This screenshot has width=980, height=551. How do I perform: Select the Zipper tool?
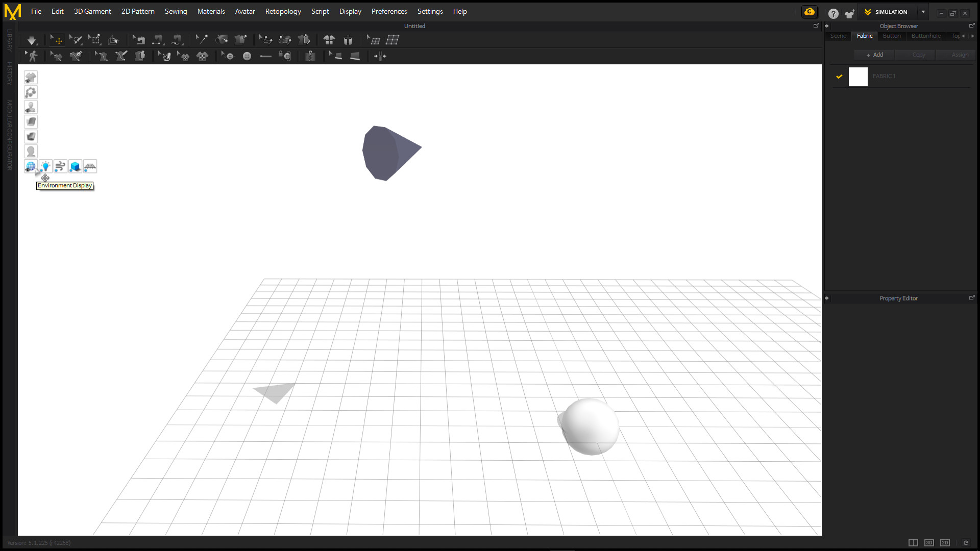[x=310, y=56]
